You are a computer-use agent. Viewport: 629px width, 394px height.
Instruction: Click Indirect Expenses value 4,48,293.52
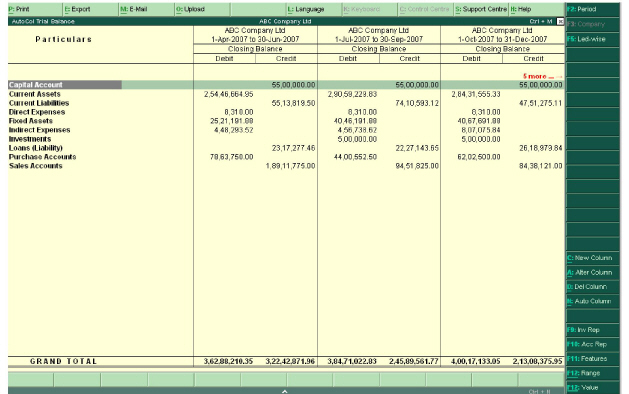[233, 130]
